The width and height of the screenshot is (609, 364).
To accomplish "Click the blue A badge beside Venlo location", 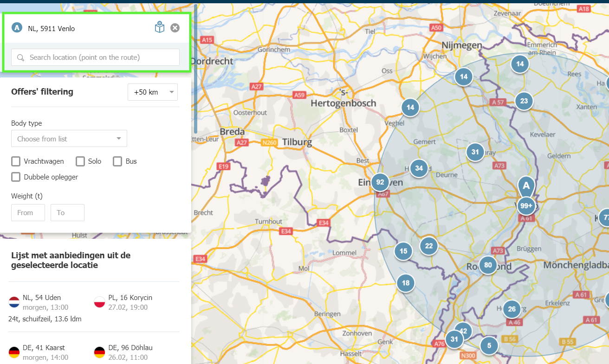I will (x=17, y=28).
